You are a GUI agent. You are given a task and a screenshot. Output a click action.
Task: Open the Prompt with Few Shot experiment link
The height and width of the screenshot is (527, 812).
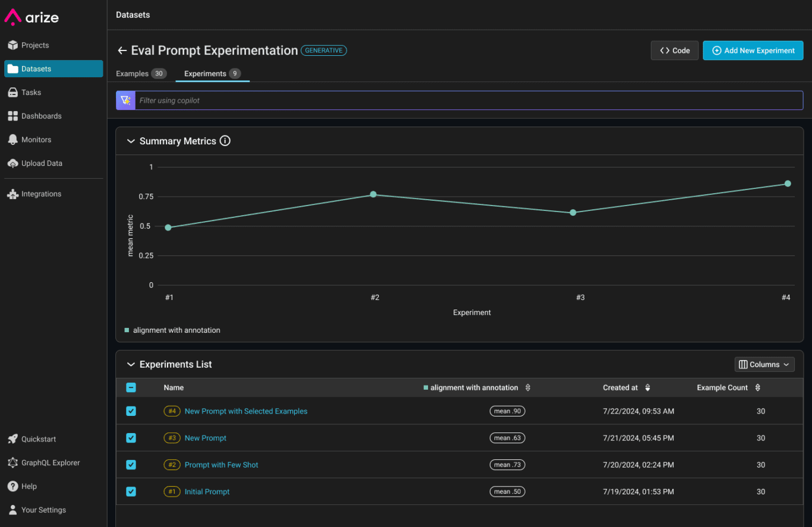[221, 465]
